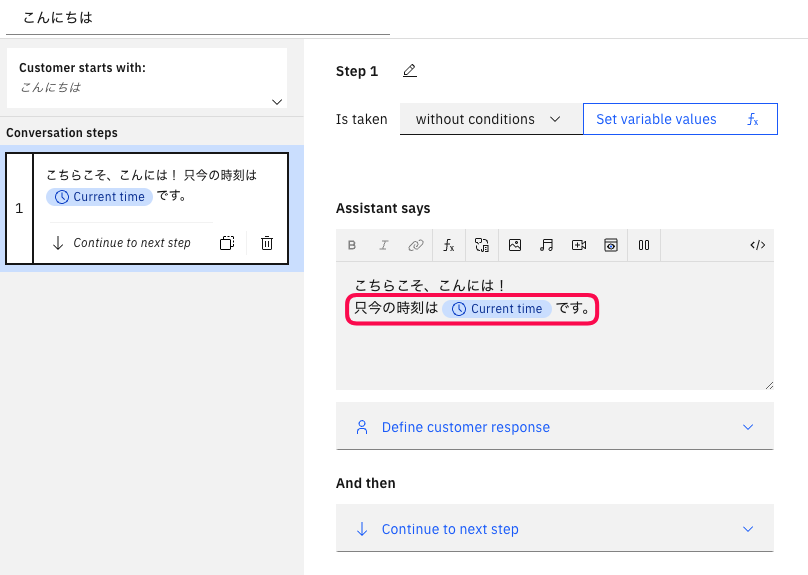808x575 pixels.
Task: Insert iframe using the preview window icon
Action: click(611, 245)
